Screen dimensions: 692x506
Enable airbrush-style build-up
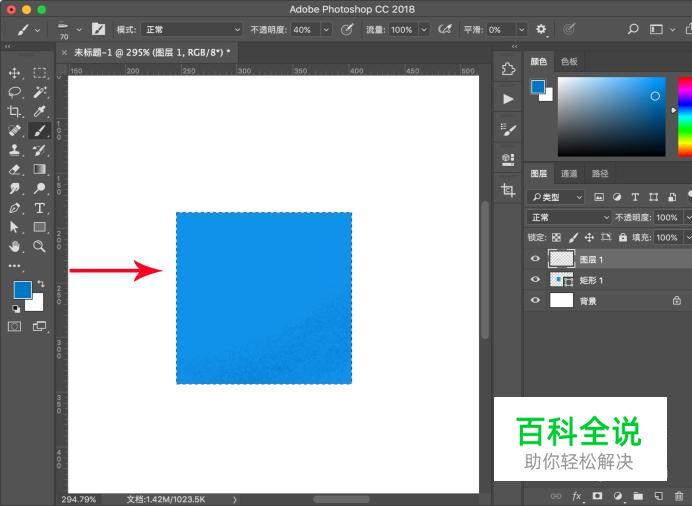(445, 30)
